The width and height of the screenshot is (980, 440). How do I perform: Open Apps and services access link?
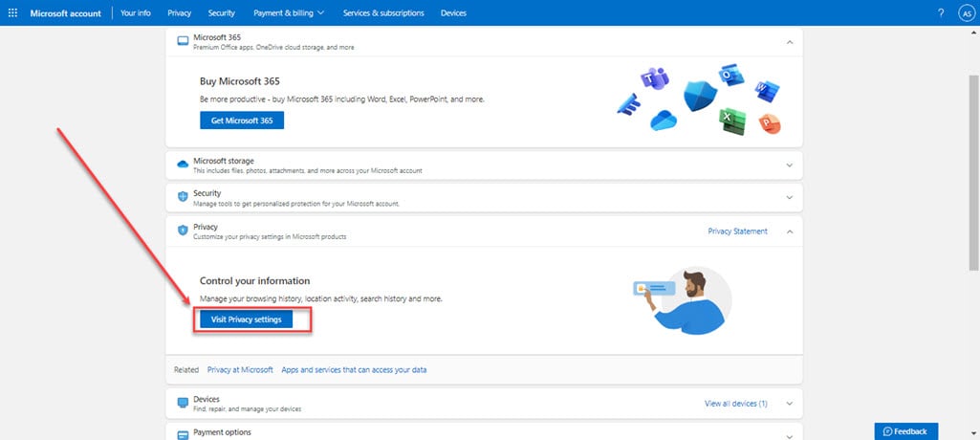(355, 370)
